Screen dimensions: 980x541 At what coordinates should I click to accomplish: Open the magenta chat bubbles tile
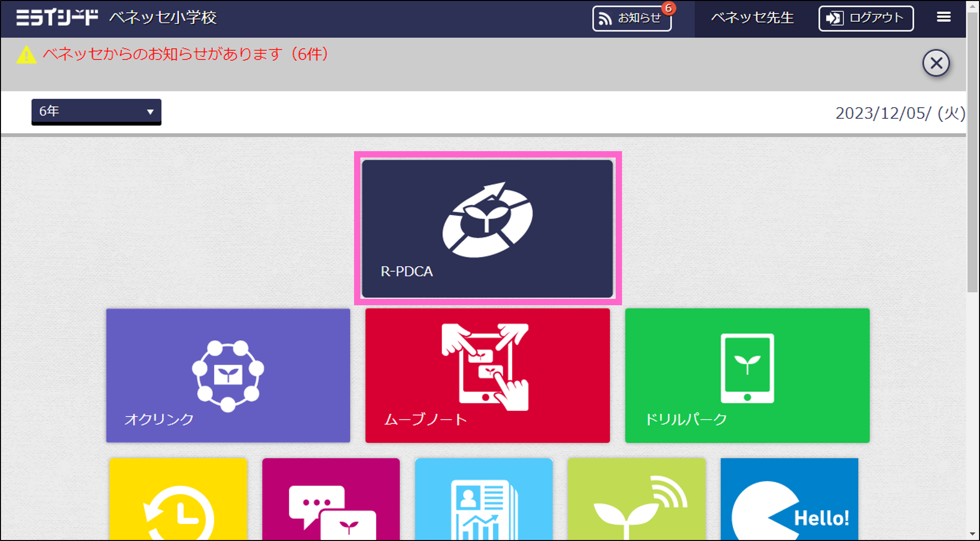click(331, 499)
